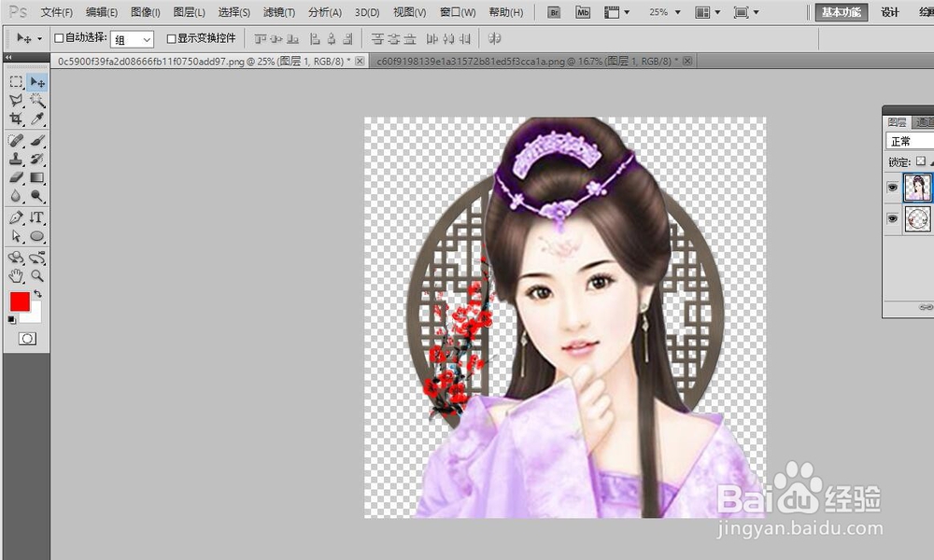
Task: Choose the Gradient tool
Action: point(37,177)
